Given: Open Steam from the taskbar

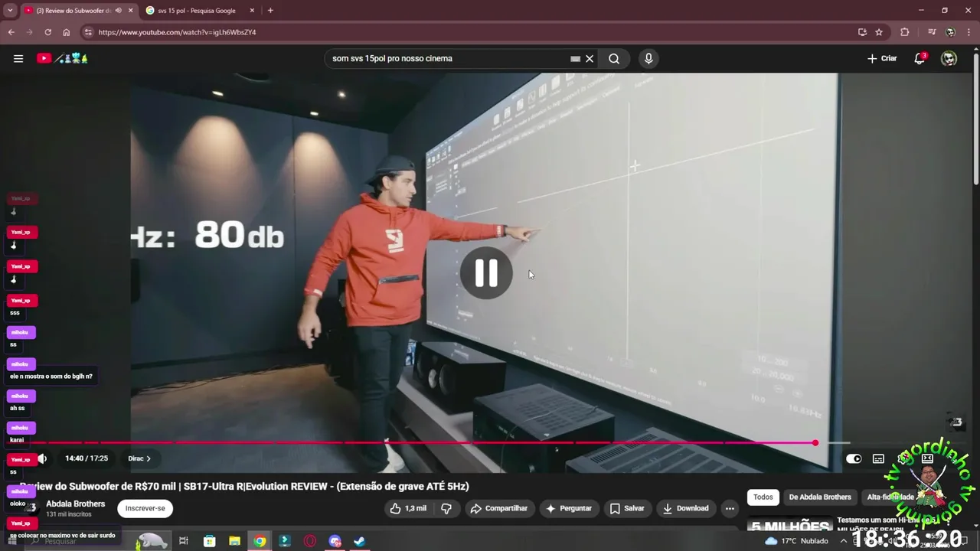Looking at the screenshot, I should [359, 541].
